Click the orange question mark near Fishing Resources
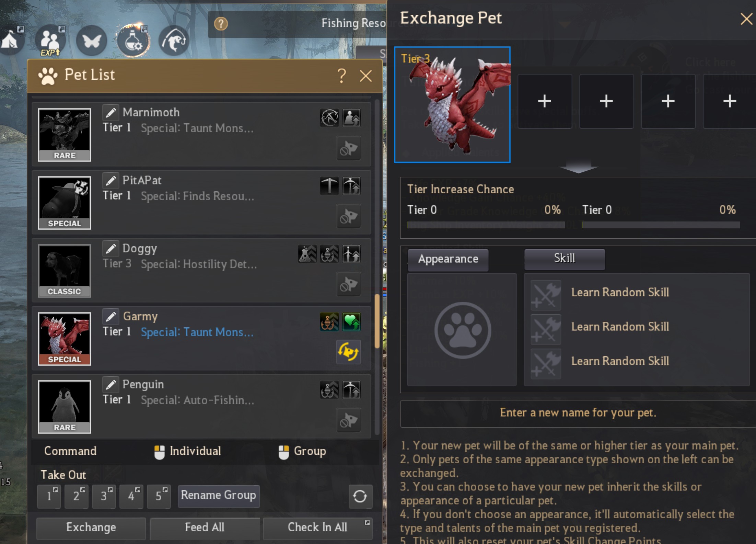This screenshot has height=544, width=756. (x=221, y=24)
